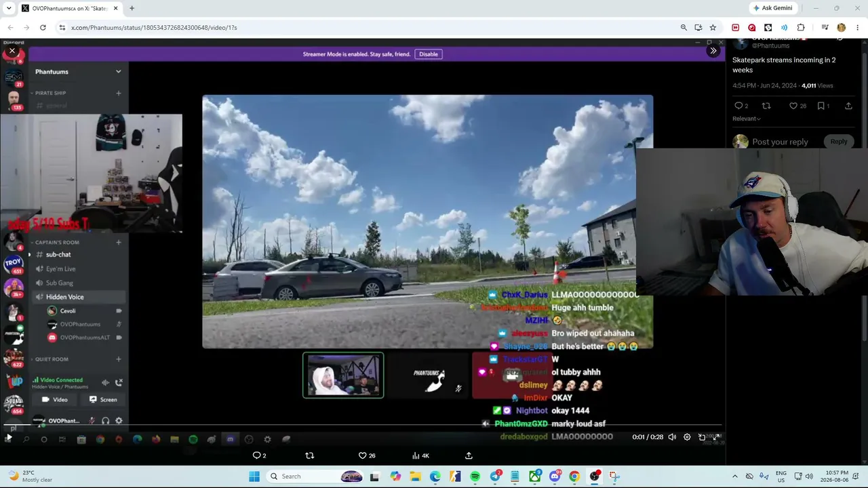Viewport: 868px width, 488px height.
Task: Open Phantuums server dropdown menu
Action: pos(118,71)
